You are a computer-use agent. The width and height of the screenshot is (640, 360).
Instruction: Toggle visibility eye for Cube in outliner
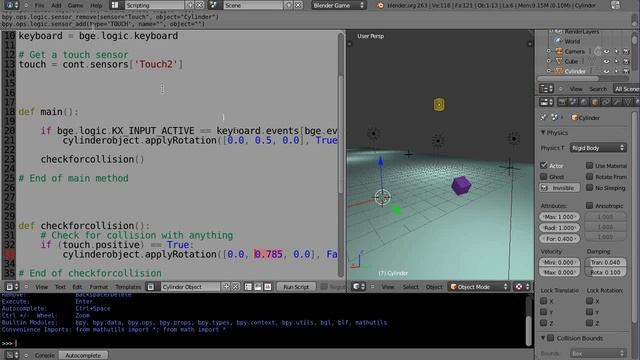tap(607, 62)
